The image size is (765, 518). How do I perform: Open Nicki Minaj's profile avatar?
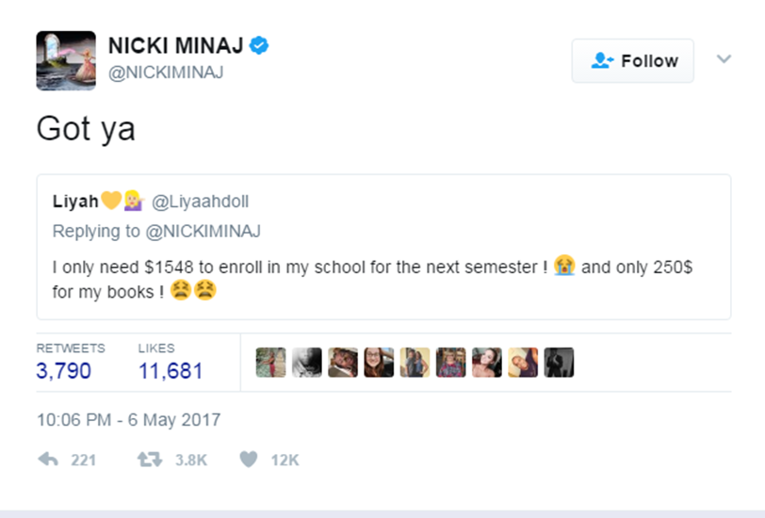[x=66, y=60]
